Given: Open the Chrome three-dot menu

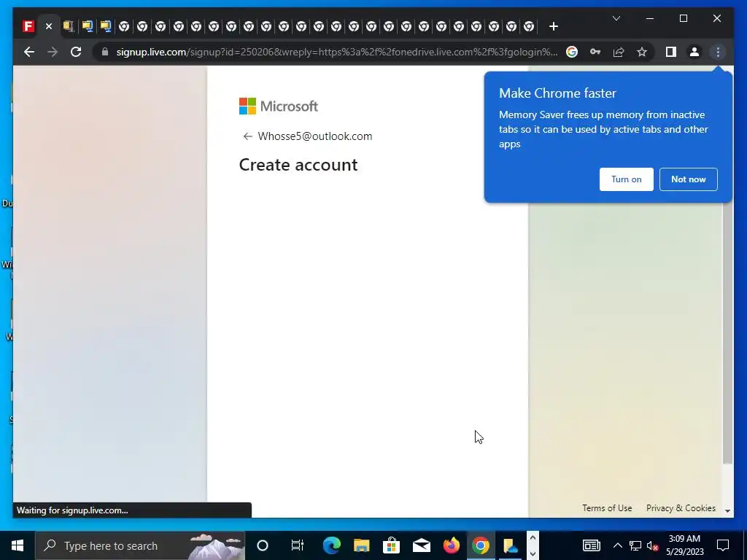Looking at the screenshot, I should 718,52.
